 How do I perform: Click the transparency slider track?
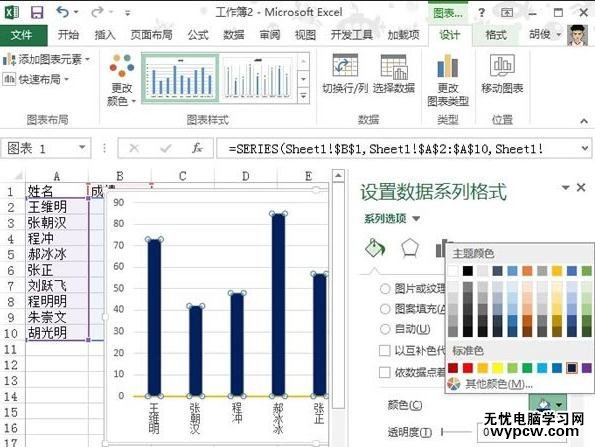[x=457, y=431]
